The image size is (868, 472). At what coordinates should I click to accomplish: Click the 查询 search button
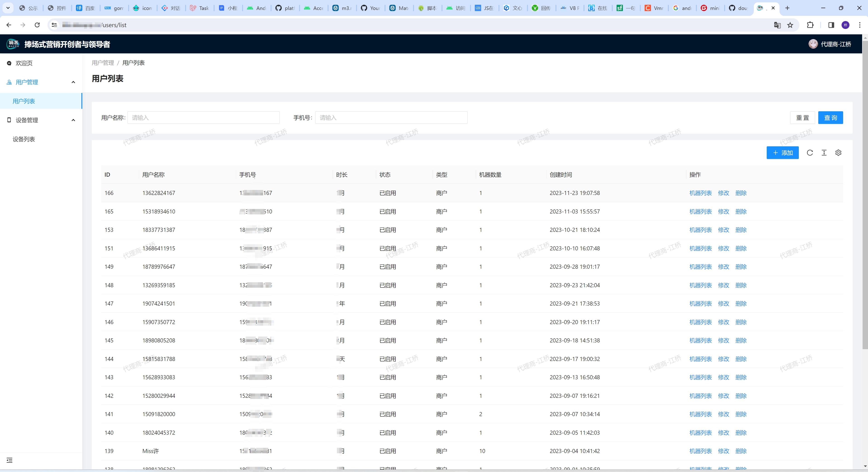tap(830, 118)
